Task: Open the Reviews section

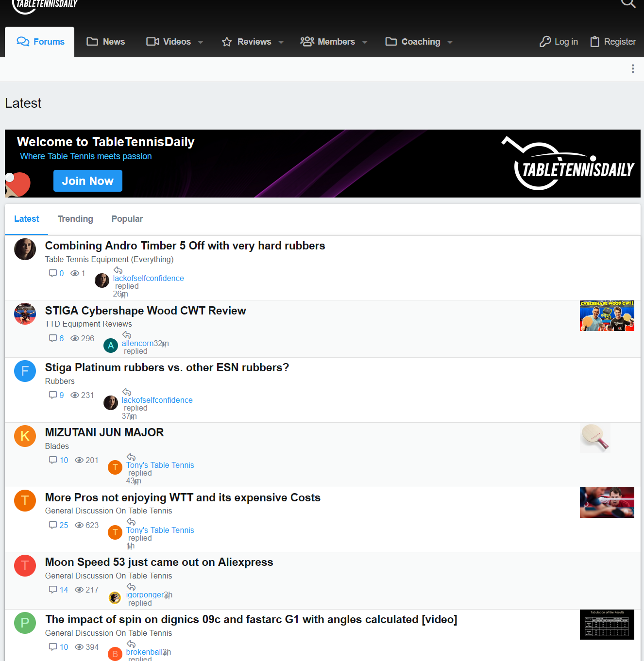Action: pyautogui.click(x=247, y=42)
